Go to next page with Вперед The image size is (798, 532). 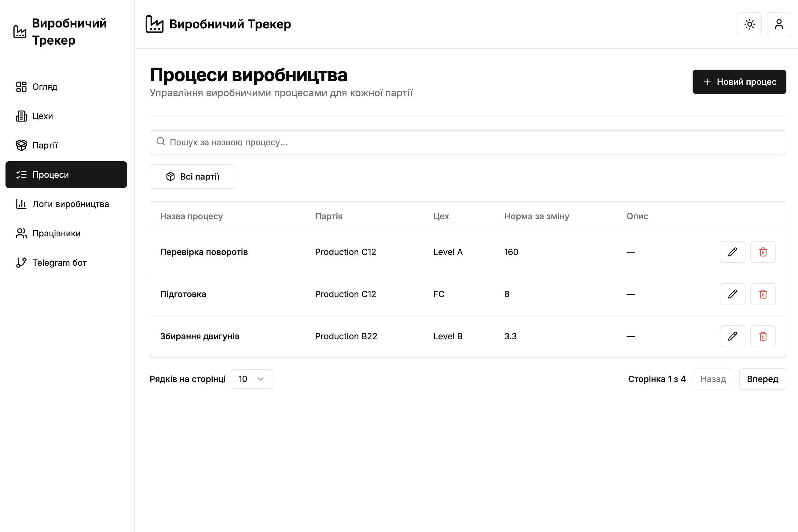point(762,379)
